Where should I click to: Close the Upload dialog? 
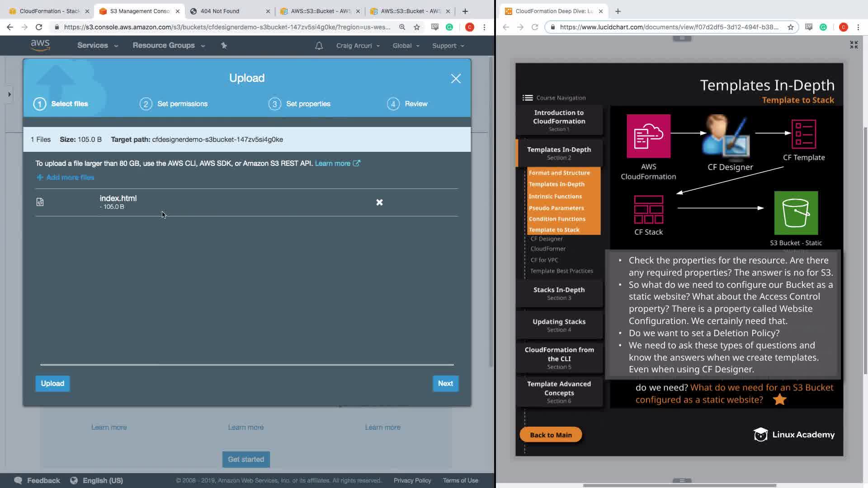[x=456, y=79]
